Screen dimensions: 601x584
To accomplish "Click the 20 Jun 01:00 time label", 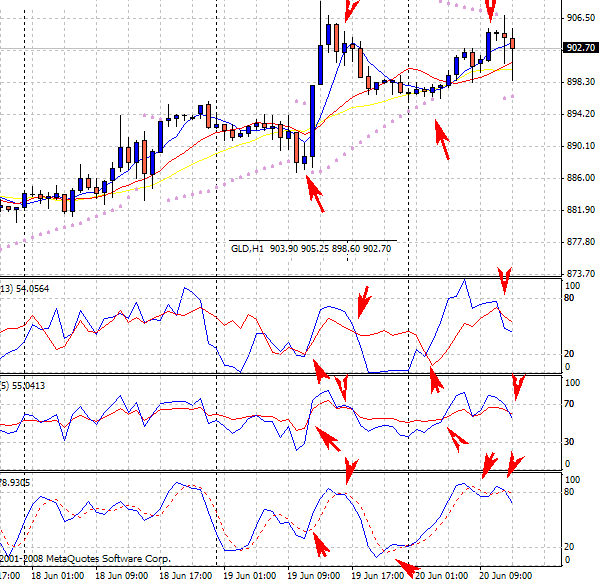I will (x=440, y=577).
